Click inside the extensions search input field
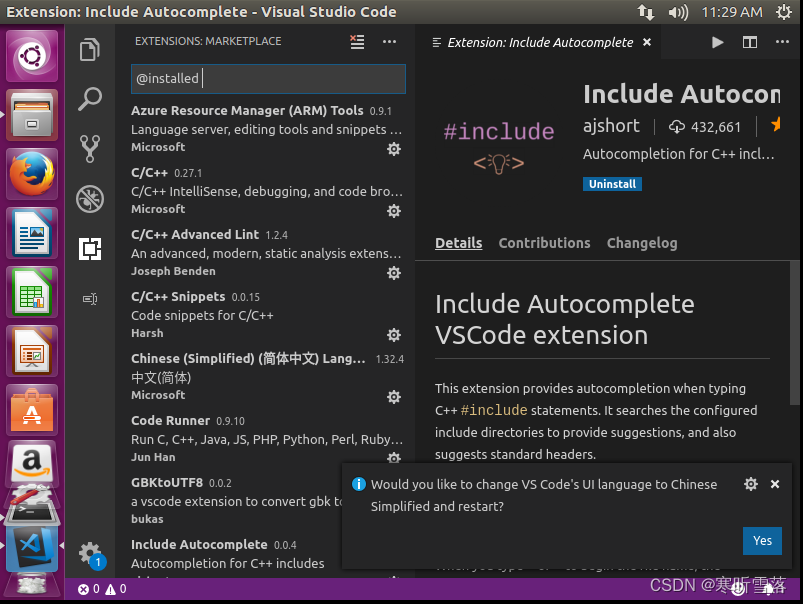The width and height of the screenshot is (803, 604). [x=267, y=79]
